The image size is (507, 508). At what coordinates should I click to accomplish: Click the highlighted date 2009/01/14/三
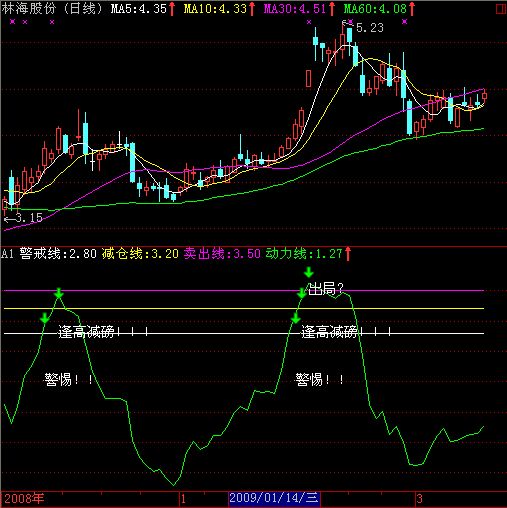pyautogui.click(x=274, y=498)
